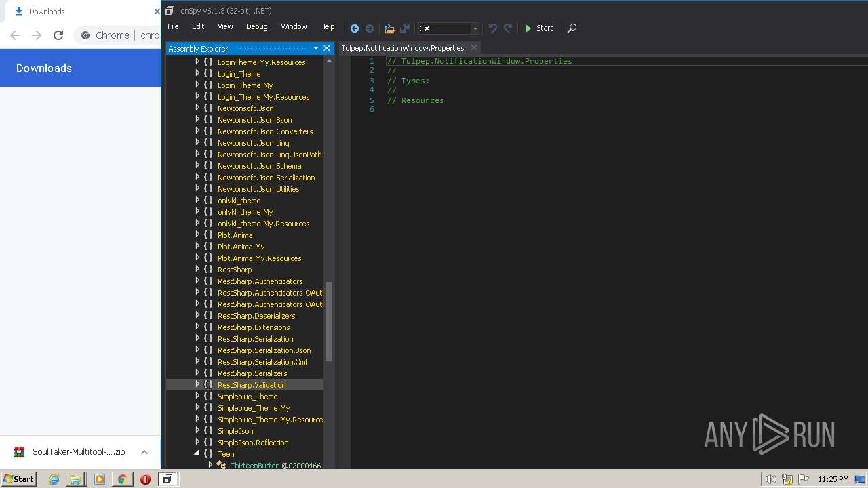Click the zip file icon in Chrome download bar
Image resolution: width=868 pixels, height=488 pixels.
pos(19,452)
